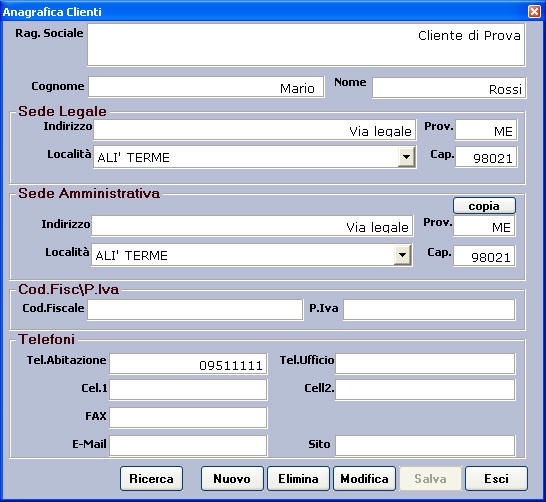Expand the Sede Amministrativa Località dropdown arrow
546x502 pixels.
pyautogui.click(x=403, y=255)
